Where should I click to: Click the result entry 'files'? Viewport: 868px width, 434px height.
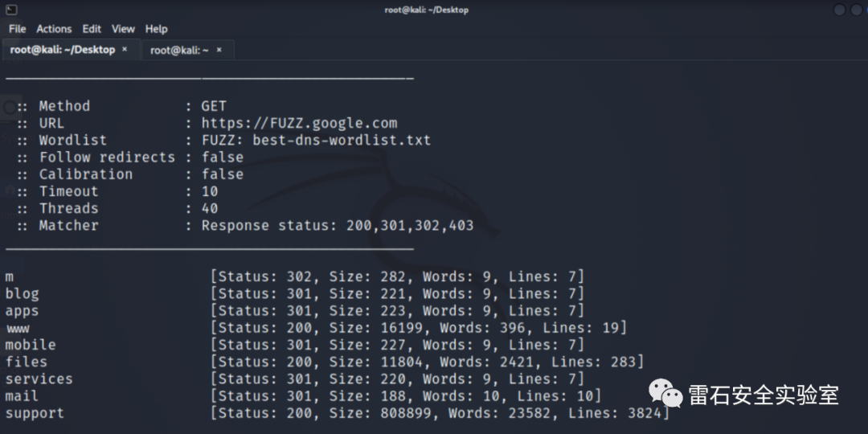coord(27,362)
